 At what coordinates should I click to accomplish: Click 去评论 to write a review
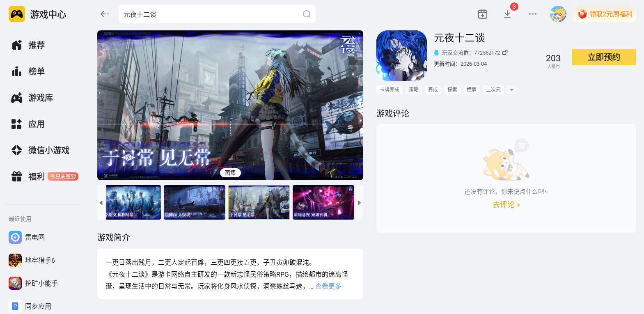pyautogui.click(x=506, y=204)
